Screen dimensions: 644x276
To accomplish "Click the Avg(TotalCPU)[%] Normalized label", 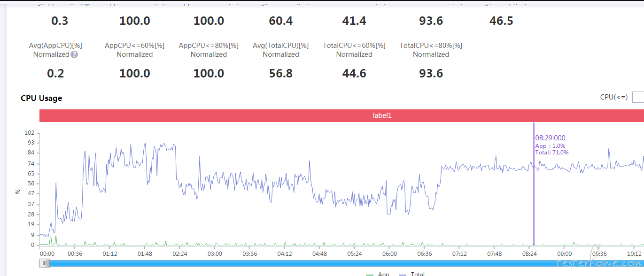I will (x=281, y=50).
